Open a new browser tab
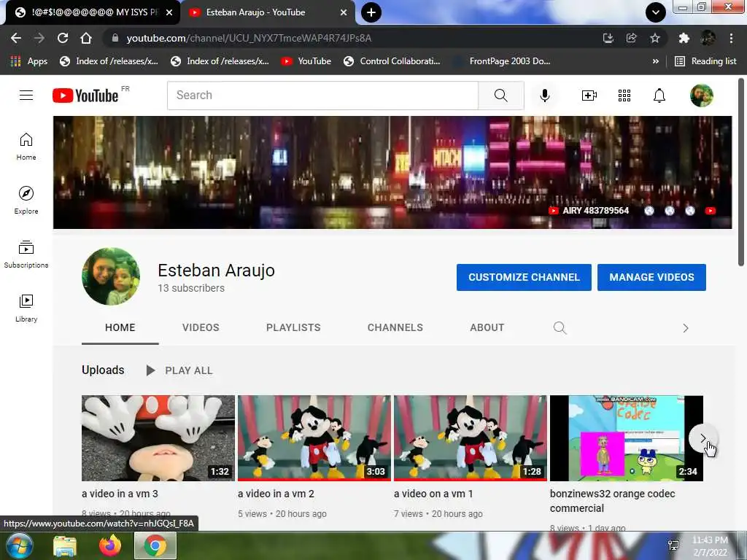This screenshot has height=560, width=747. [x=371, y=12]
